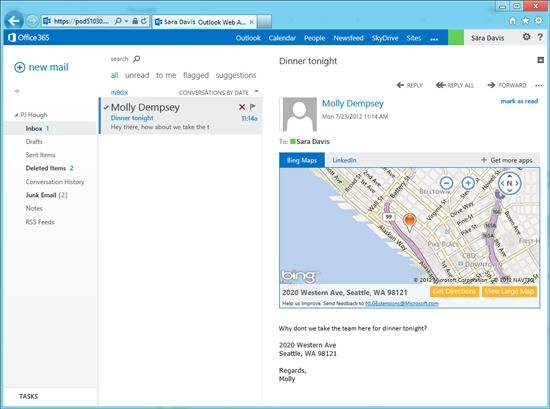Flag the Molly Dempsey message
The height and width of the screenshot is (409, 550).
pyautogui.click(x=253, y=107)
